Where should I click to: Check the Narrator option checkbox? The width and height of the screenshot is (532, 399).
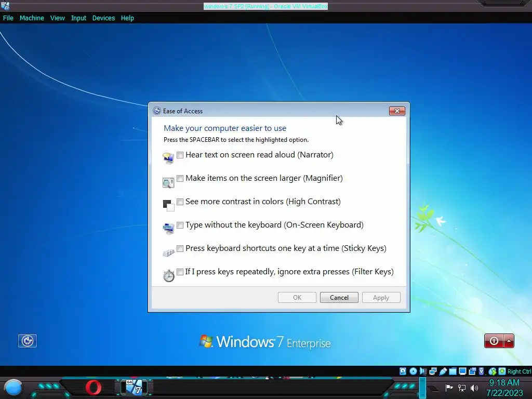point(180,155)
